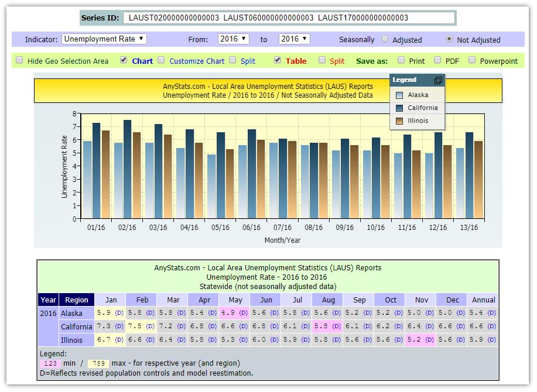Click Illinois 01/16 bar in chart
Image resolution: width=537 pixels, height=392 pixels.
click(105, 174)
